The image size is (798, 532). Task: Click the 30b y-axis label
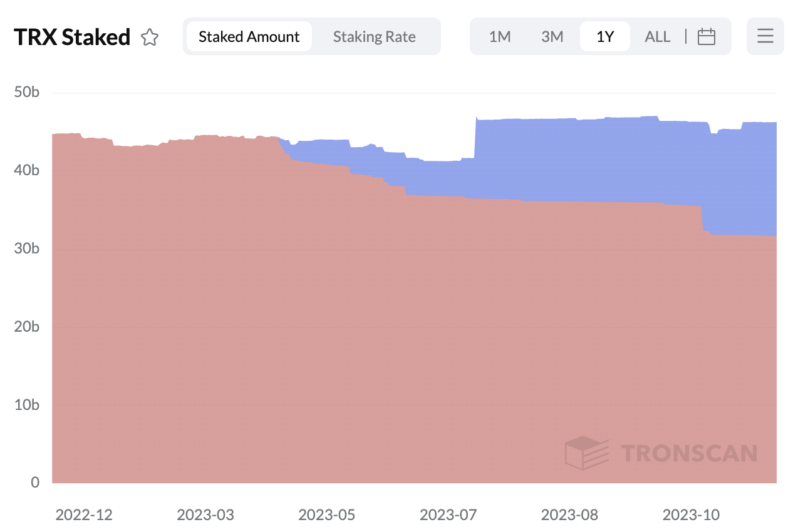point(26,248)
